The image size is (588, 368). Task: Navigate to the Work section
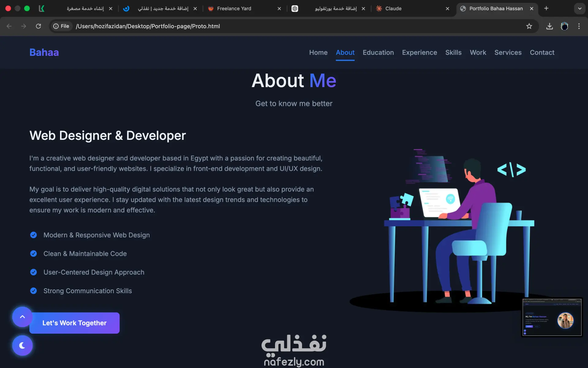[478, 52]
